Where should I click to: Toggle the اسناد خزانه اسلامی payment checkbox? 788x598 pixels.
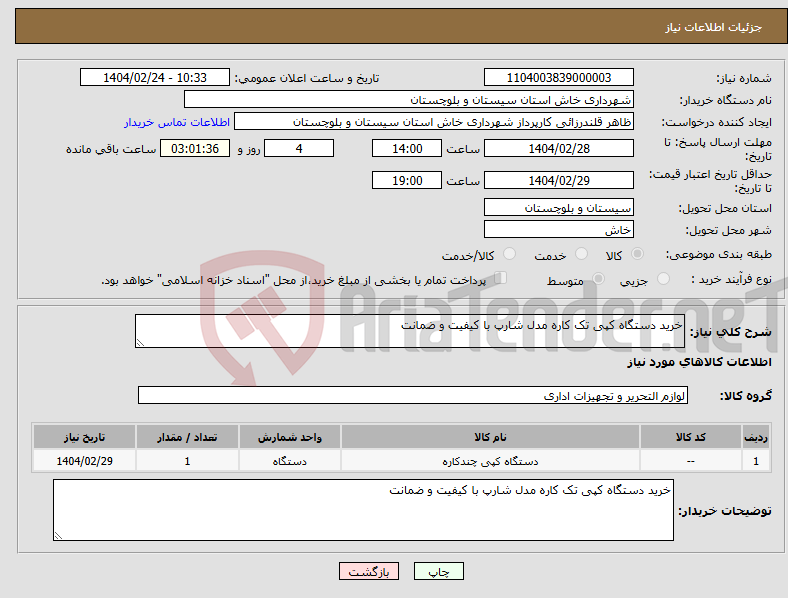501,278
